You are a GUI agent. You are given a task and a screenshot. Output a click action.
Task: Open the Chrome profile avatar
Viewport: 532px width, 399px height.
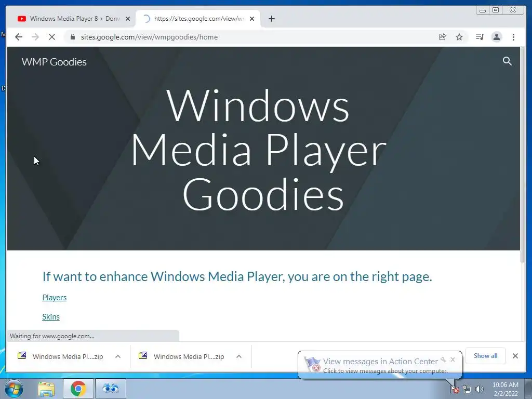click(496, 37)
